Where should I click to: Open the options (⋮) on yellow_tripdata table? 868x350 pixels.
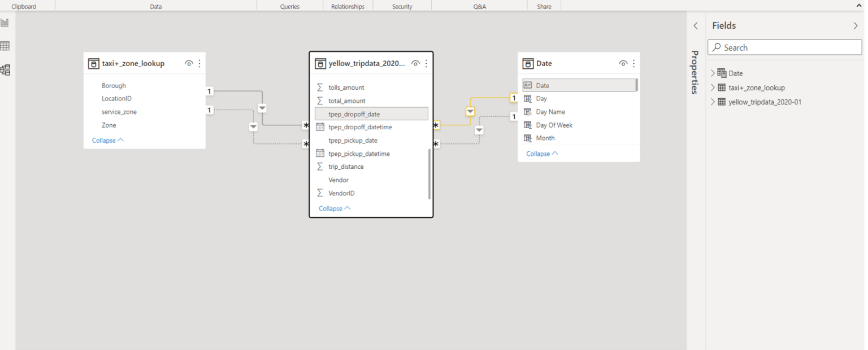[x=426, y=63]
